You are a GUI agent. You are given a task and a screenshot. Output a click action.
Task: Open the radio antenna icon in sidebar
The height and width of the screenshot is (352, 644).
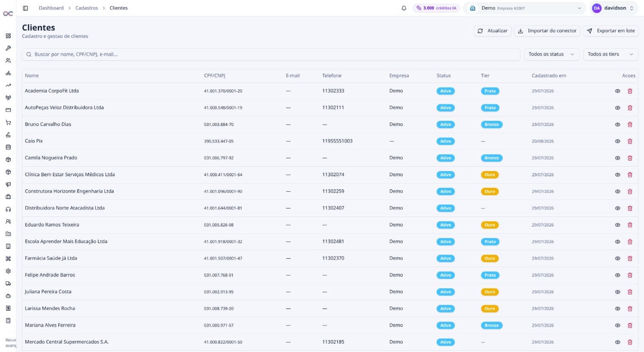point(8,98)
